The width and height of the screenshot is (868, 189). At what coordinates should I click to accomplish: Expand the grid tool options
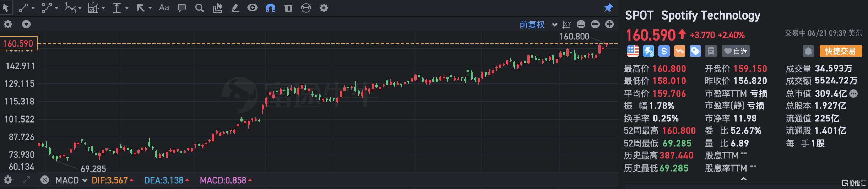click(x=103, y=8)
